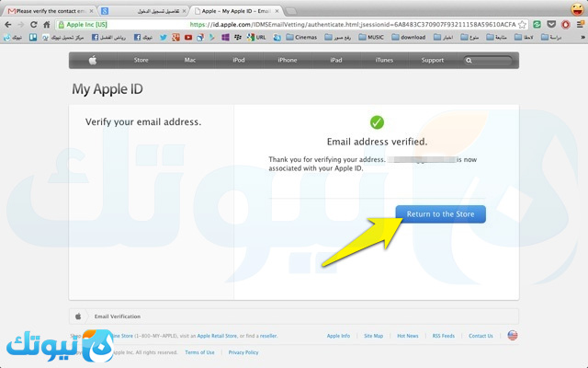Click the Apple logo in the breadcrumb
Viewport: 588px width, 368px height.
78,316
